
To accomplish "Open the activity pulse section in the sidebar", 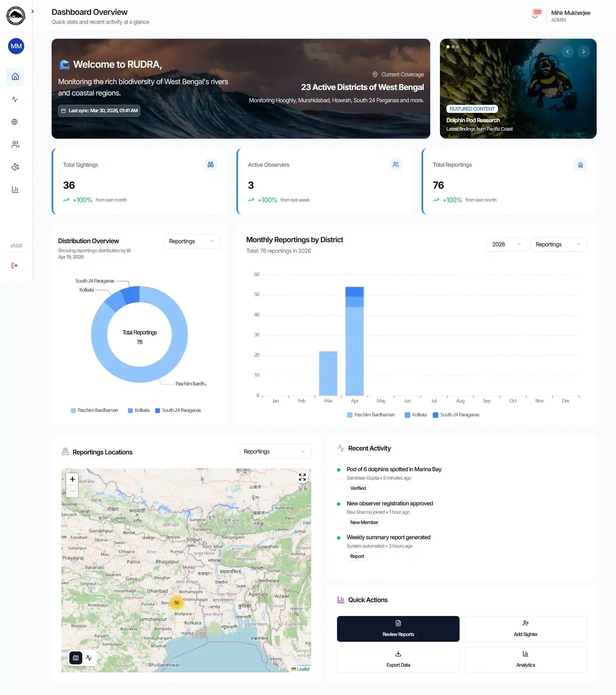I will tap(15, 99).
